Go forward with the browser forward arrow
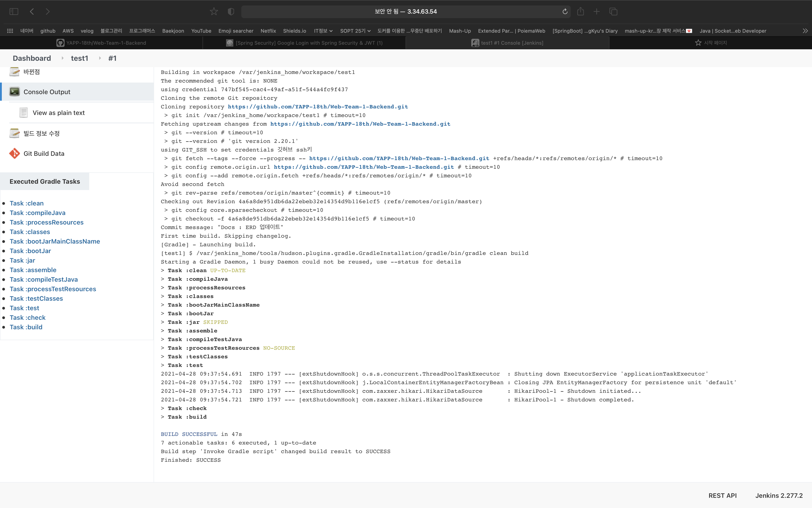812x508 pixels. pos(48,11)
